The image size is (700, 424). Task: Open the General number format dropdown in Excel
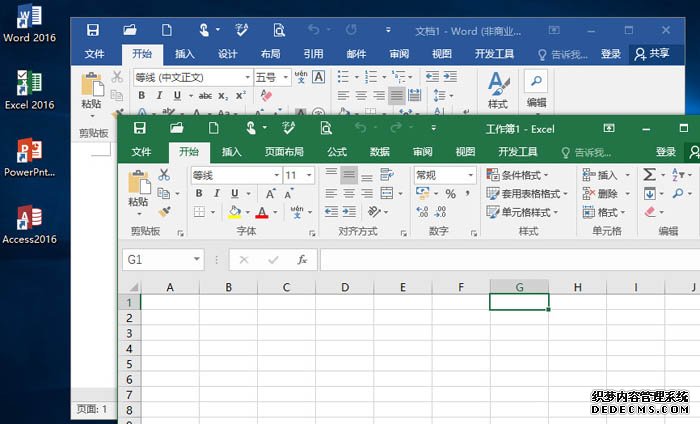471,175
